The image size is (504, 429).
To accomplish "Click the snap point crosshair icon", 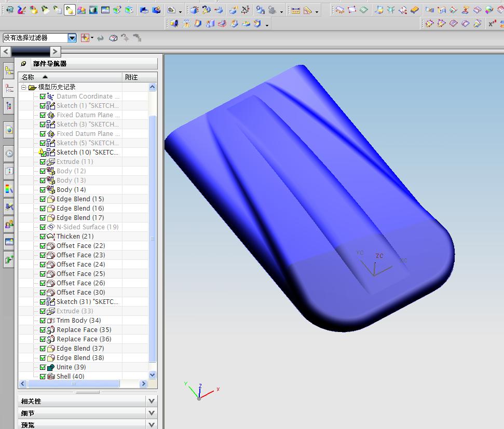I will (x=85, y=38).
